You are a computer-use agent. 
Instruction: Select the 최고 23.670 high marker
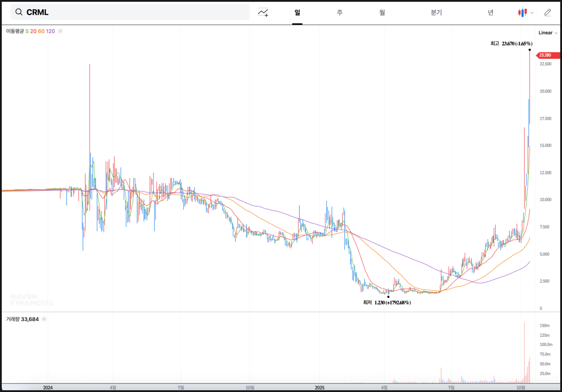pyautogui.click(x=511, y=44)
